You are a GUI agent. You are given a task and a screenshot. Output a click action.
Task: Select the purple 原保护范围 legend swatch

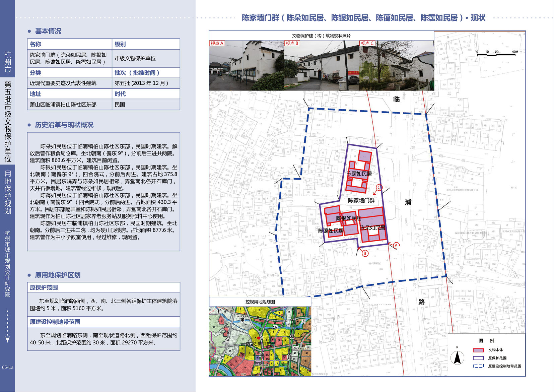478,358
